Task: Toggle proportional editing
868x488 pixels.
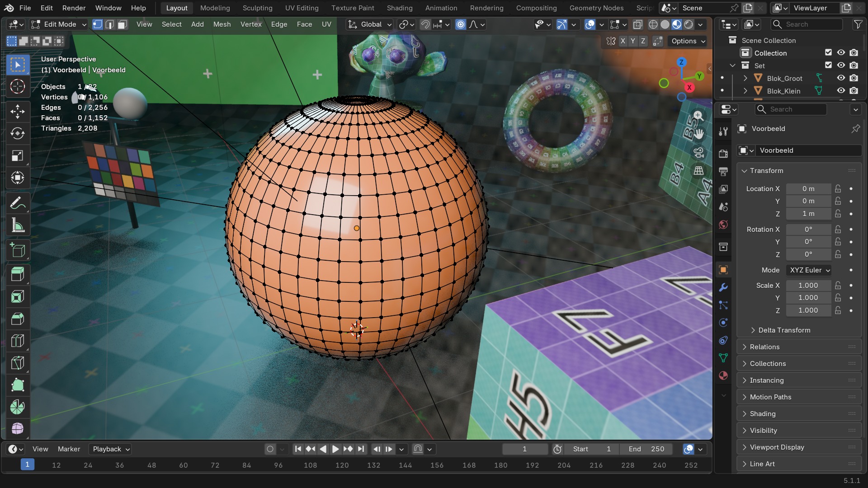Action: coord(461,24)
